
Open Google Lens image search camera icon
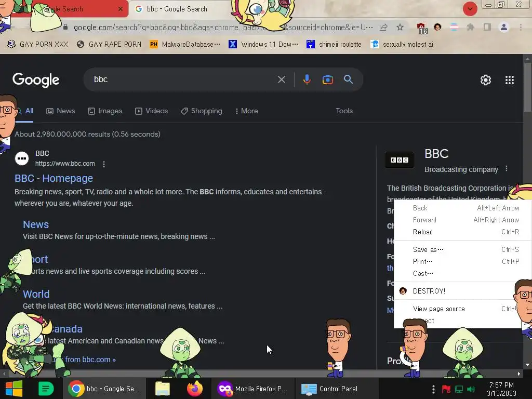[327, 79]
